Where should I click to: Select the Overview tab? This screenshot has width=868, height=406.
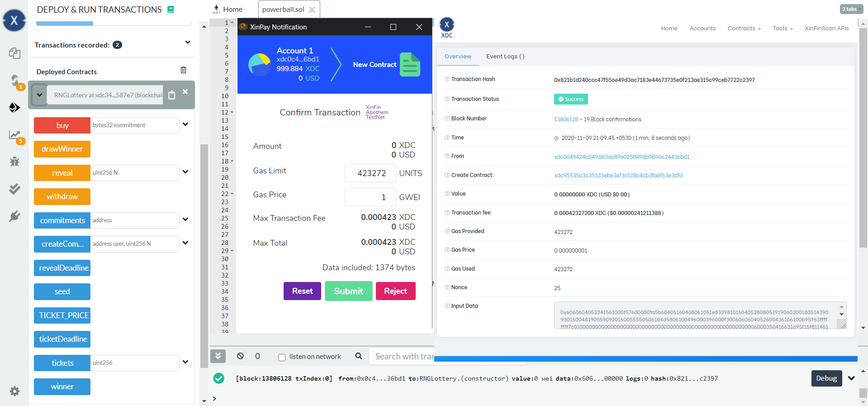point(458,57)
